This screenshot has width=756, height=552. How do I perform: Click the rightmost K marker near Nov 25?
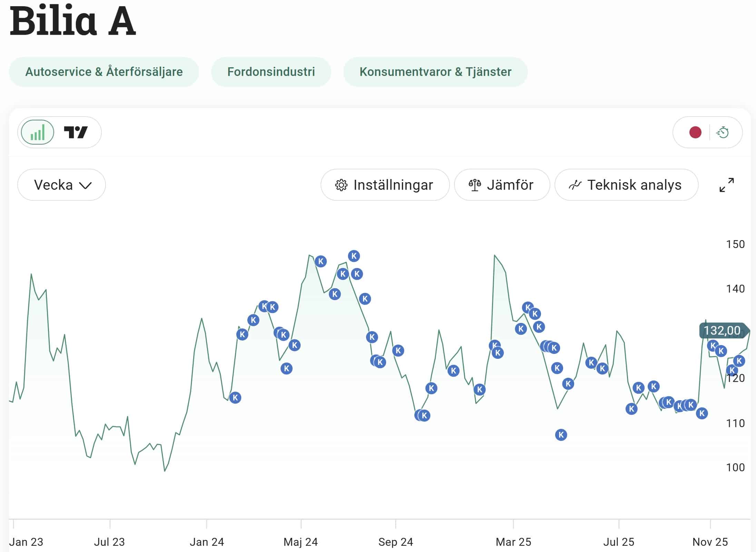pyautogui.click(x=739, y=361)
